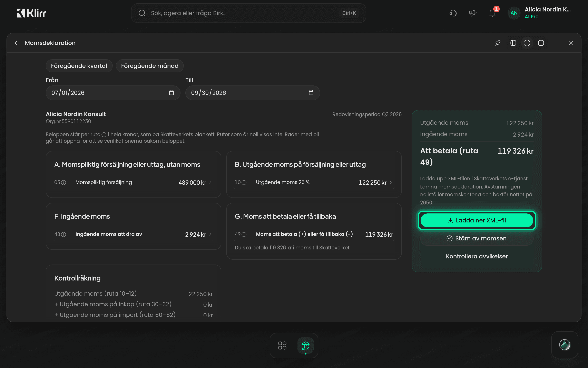Click Org.nr 5590112230 text
This screenshot has height=368, width=588.
[x=68, y=121]
